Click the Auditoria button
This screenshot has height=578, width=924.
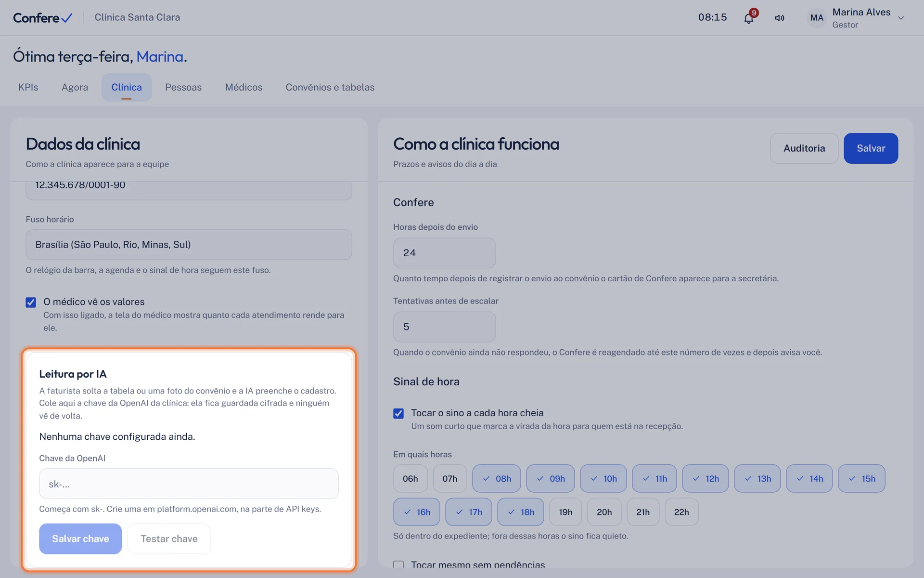(x=804, y=148)
